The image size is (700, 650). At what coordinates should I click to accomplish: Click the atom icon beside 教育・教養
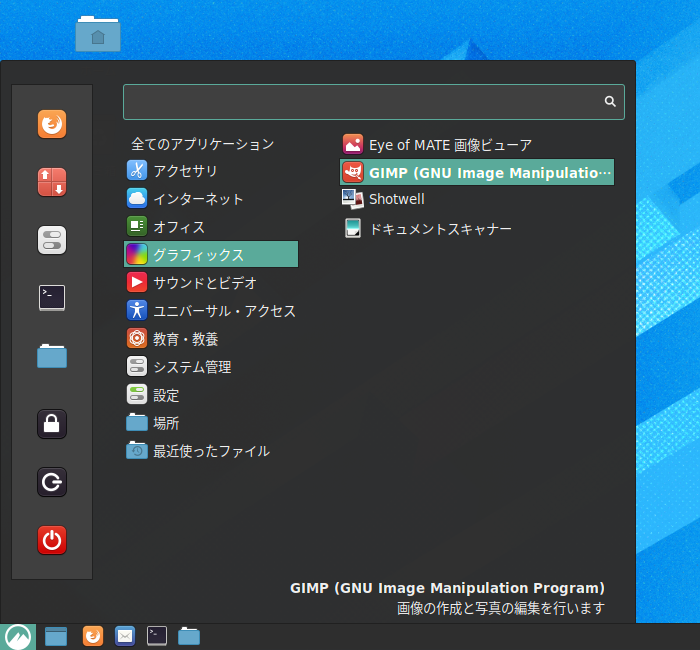coord(137,339)
